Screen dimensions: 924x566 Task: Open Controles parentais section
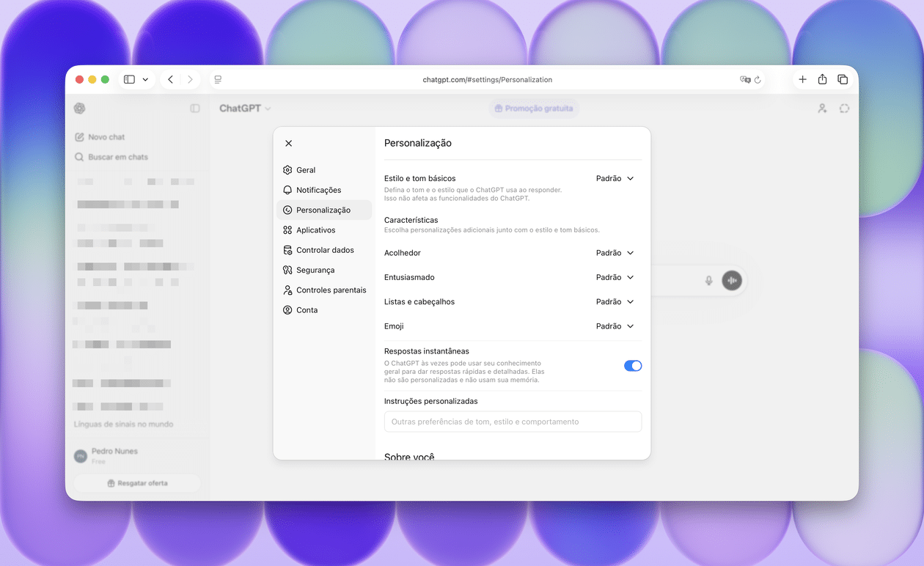coord(330,290)
